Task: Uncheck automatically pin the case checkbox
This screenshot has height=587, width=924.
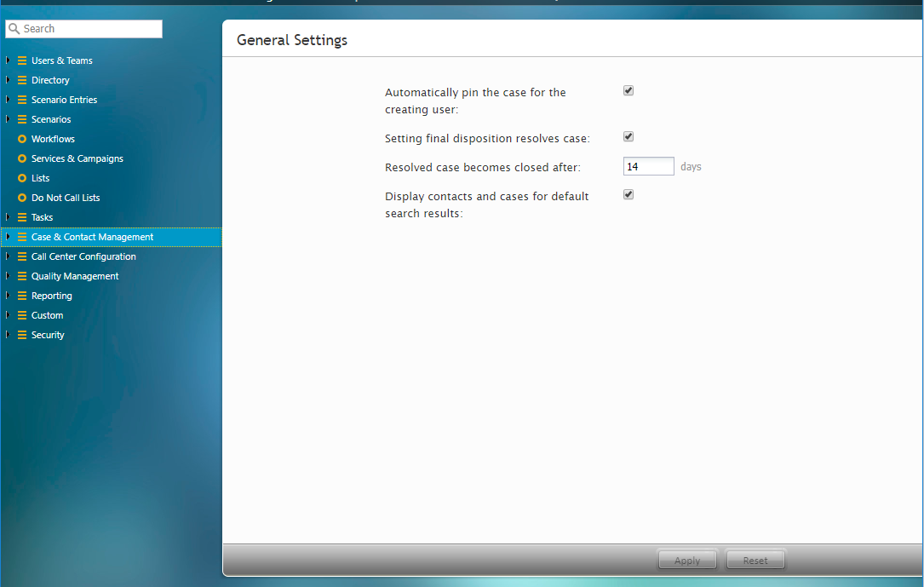Action: [628, 90]
